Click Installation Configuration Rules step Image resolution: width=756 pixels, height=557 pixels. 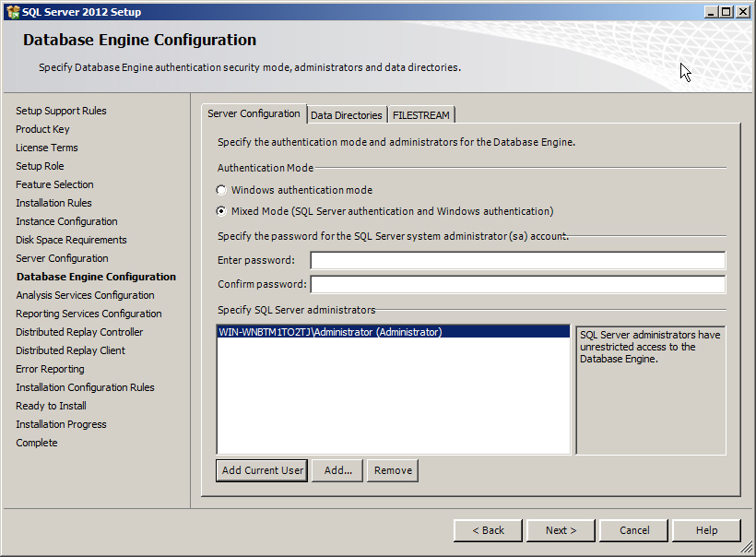point(85,387)
